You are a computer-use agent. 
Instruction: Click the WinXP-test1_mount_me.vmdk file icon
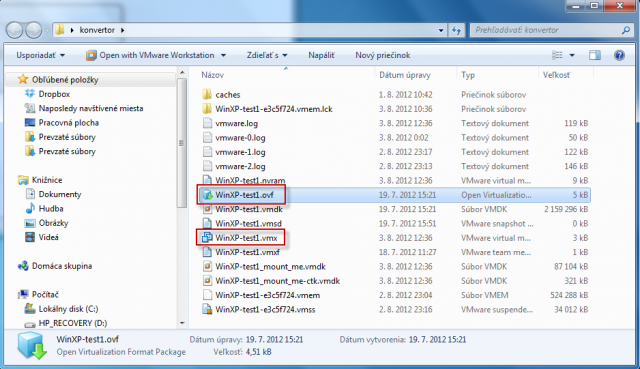pos(207,267)
